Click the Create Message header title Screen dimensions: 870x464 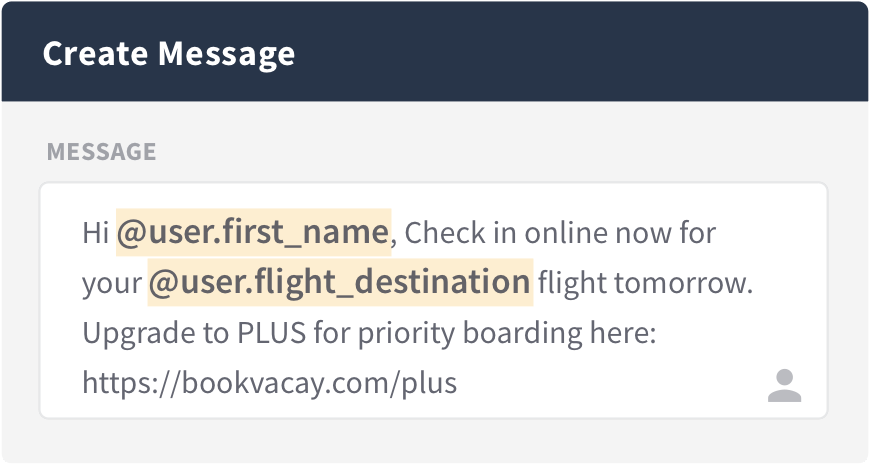(x=169, y=54)
